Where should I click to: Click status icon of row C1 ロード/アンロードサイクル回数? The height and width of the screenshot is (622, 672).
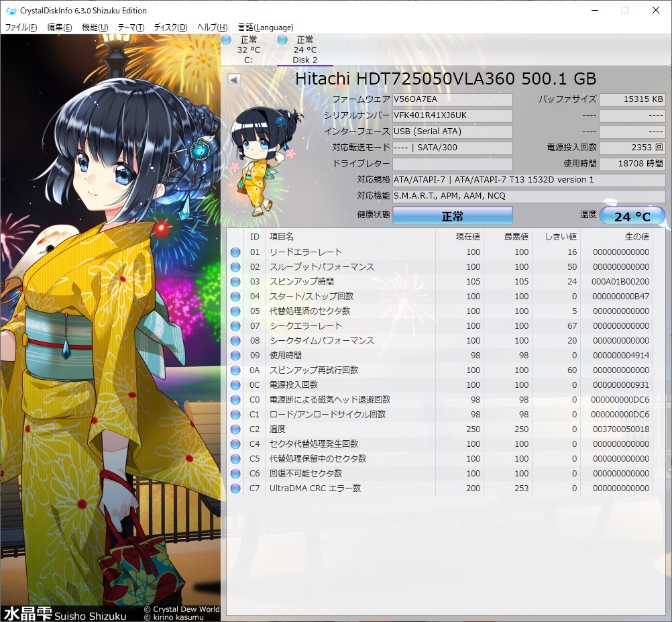pyautogui.click(x=235, y=415)
